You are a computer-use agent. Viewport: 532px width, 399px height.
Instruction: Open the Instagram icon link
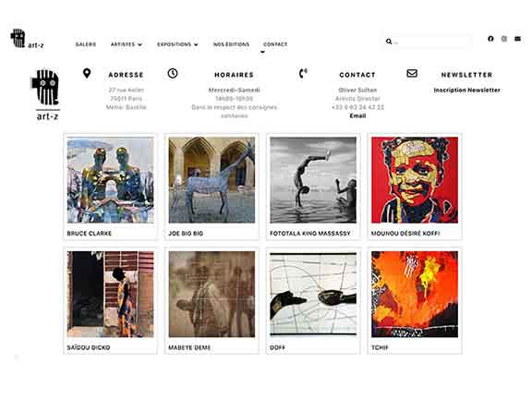504,39
